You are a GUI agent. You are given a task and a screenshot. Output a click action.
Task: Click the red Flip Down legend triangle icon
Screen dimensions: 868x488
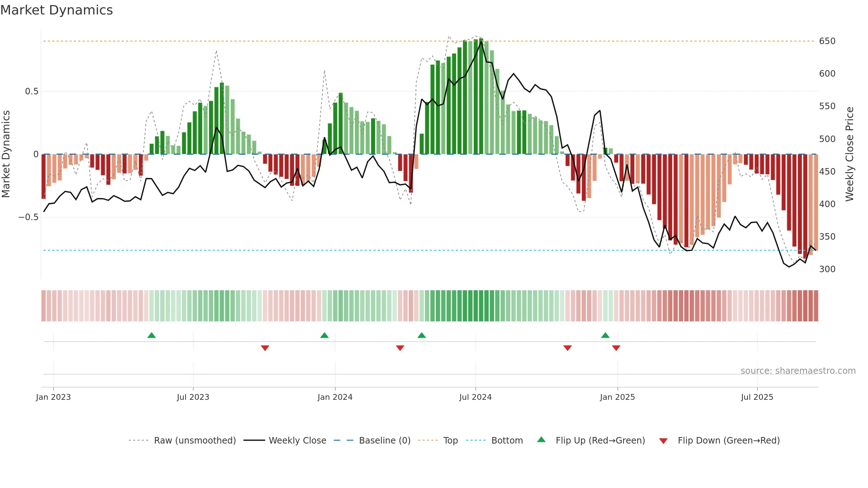click(663, 441)
